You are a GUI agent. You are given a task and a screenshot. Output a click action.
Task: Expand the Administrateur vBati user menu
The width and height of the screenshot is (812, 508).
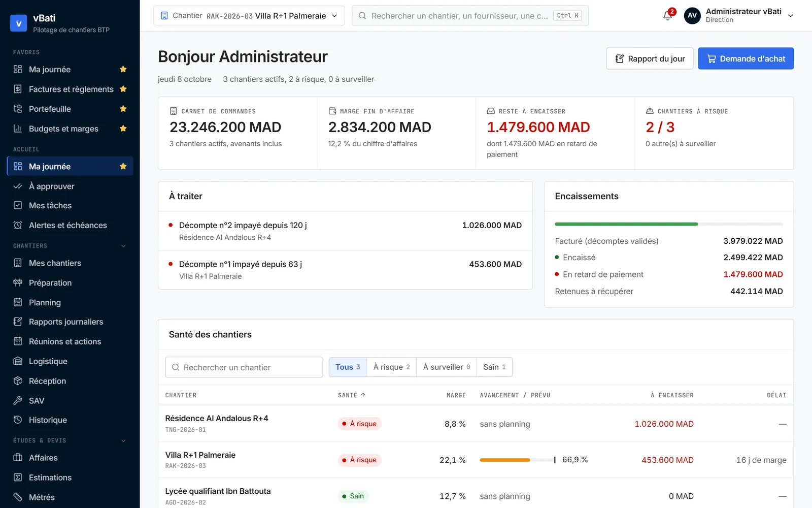coord(739,16)
